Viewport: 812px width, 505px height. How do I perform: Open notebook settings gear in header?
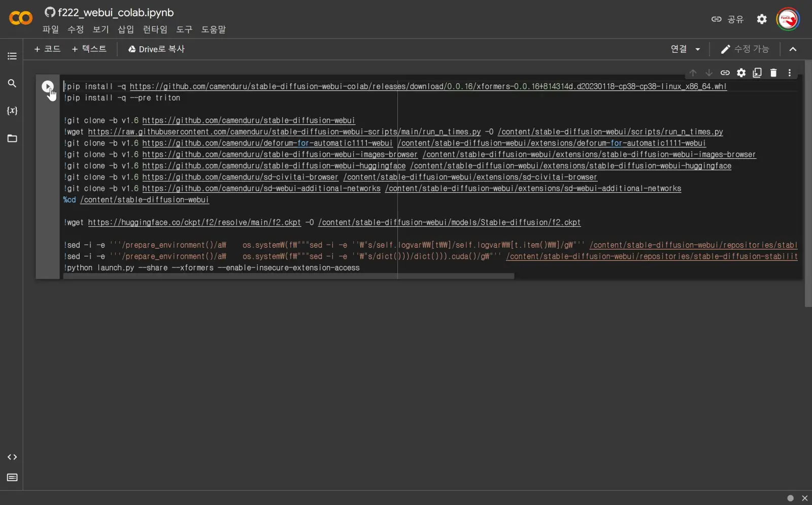click(762, 19)
